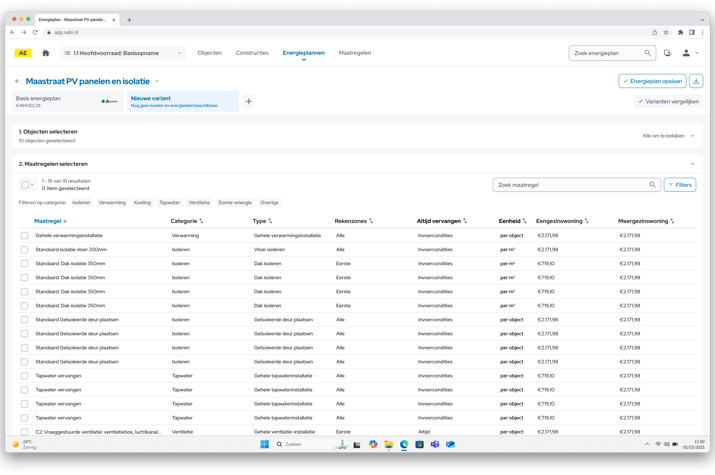The height and width of the screenshot is (475, 715).
Task: Click the back arrow beside plan title
Action: click(18, 81)
